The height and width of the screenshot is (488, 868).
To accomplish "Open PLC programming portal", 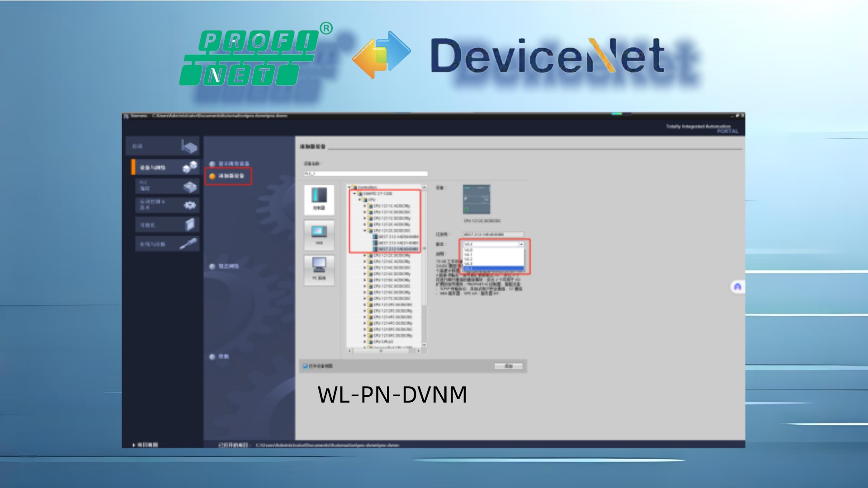I will pos(190,186).
